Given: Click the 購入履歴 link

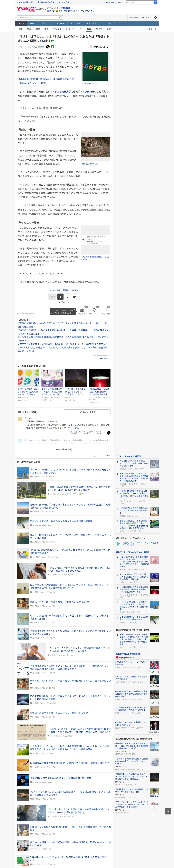Looking at the screenshot, I should (146, 18).
